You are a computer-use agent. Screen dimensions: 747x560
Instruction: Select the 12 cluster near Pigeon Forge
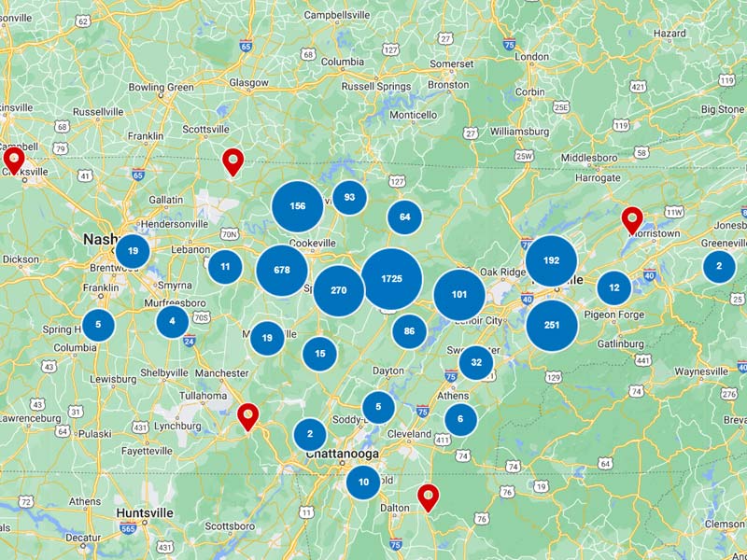click(613, 287)
